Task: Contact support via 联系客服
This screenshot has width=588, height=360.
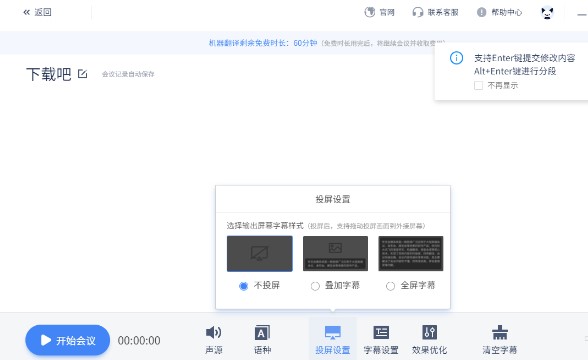Action: 435,12
